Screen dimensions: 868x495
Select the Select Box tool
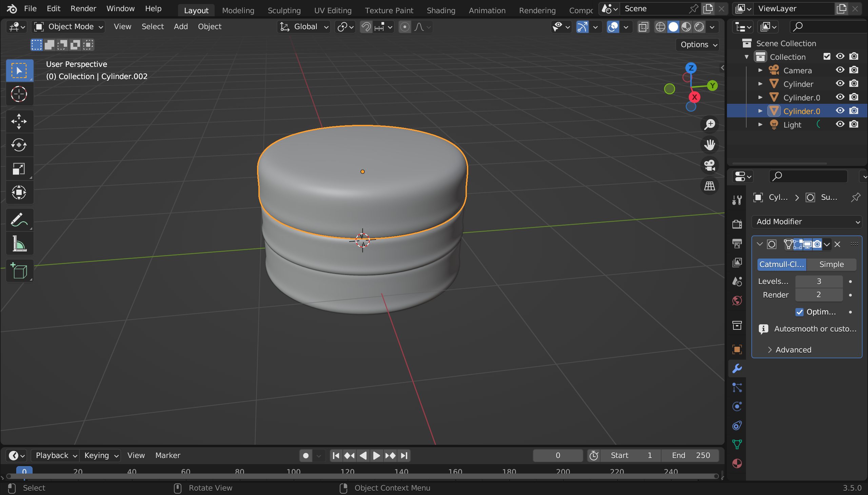click(19, 70)
